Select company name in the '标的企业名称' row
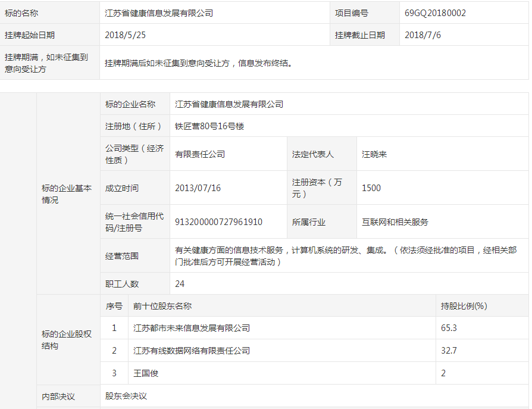532x409 pixels. point(229,104)
